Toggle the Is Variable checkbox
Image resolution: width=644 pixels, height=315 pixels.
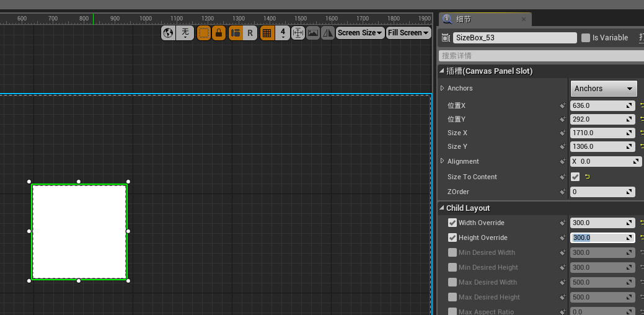pyautogui.click(x=585, y=38)
